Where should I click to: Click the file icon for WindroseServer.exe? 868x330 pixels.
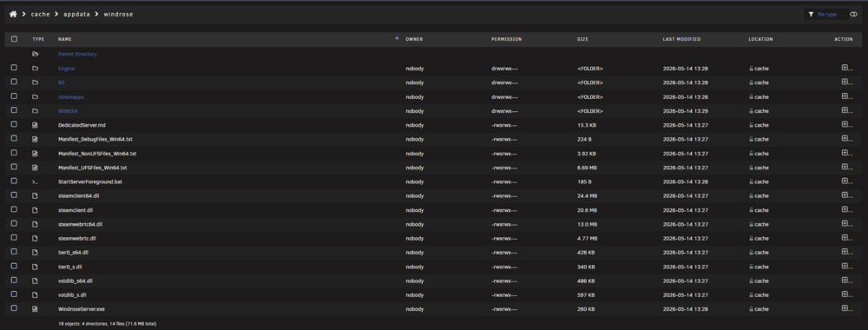click(x=36, y=309)
